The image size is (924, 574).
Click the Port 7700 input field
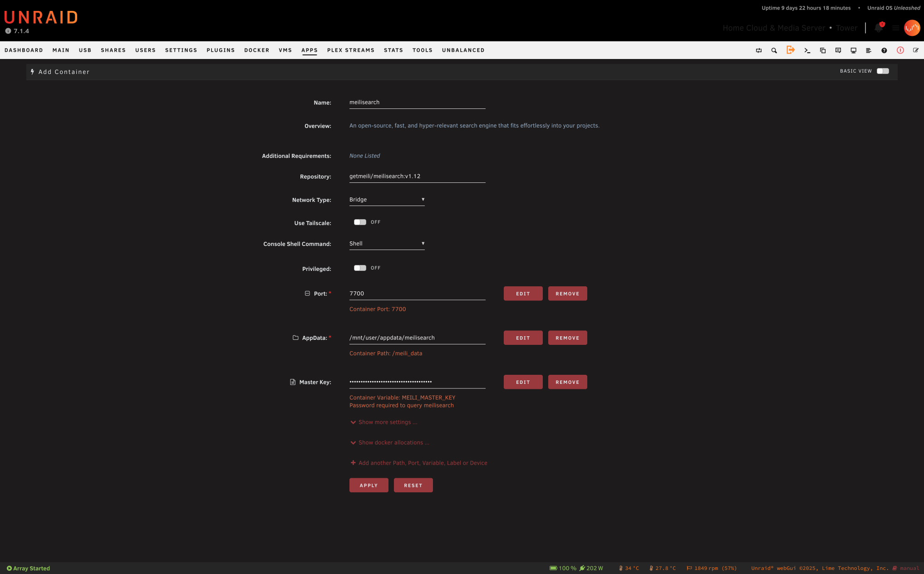[418, 294]
